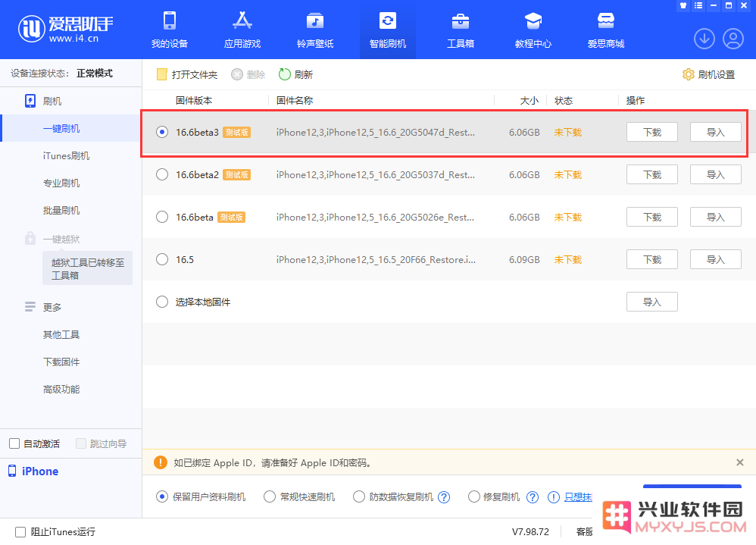Open the skin shirt icon in title bar
This screenshot has width=756, height=545.
683,6
